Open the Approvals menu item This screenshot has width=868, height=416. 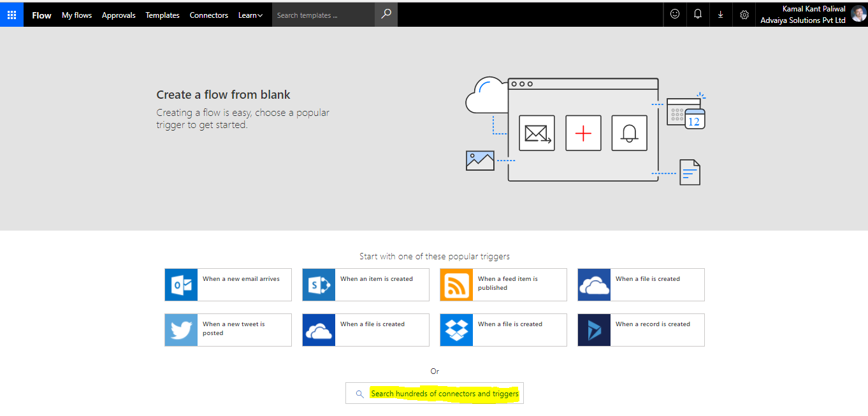pos(119,15)
